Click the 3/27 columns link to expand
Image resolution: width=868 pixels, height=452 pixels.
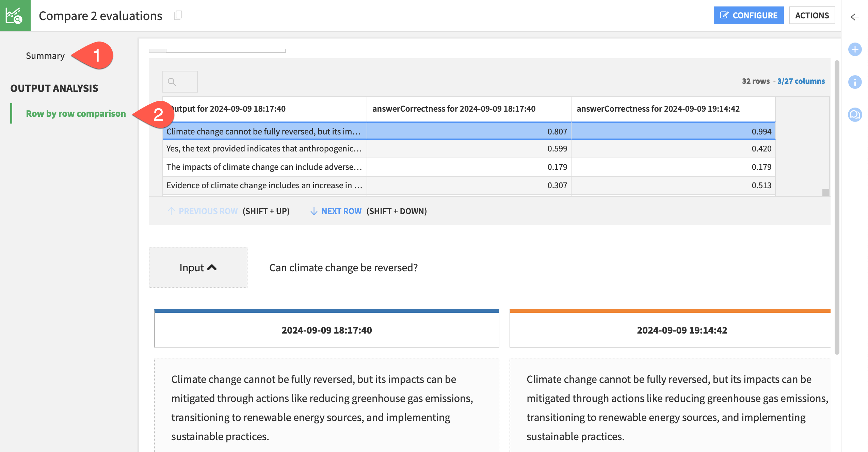click(801, 80)
